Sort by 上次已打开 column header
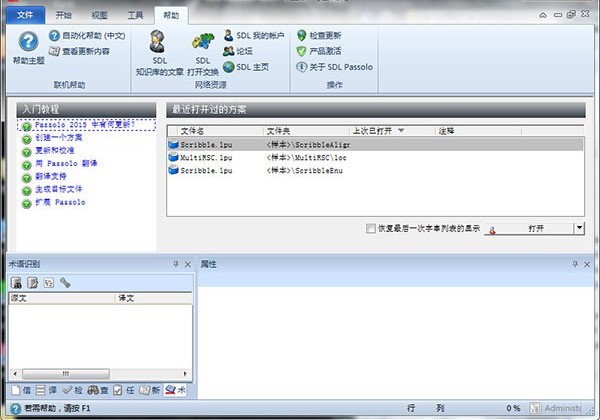Image resolution: width=600 pixels, height=420 pixels. [378, 130]
